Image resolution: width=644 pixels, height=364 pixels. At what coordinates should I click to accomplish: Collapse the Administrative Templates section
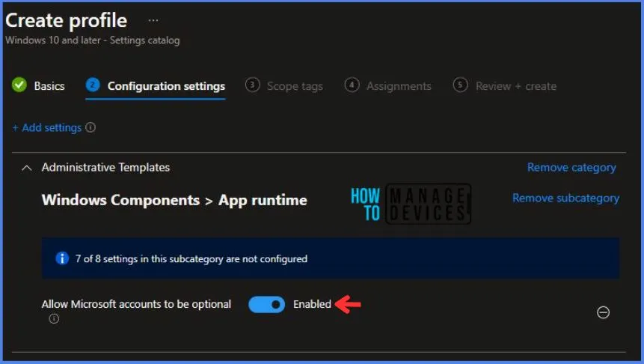tap(27, 168)
